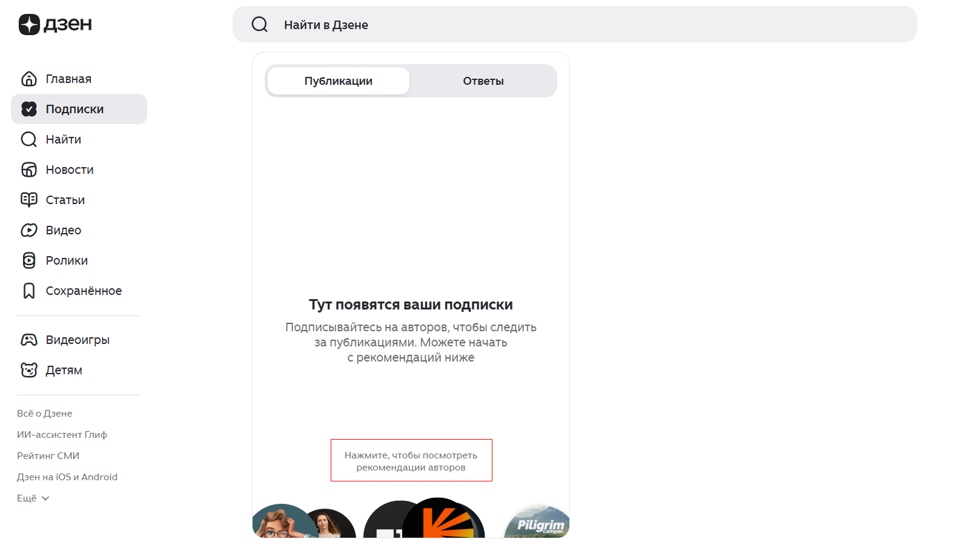Open Сохранённое saved items label
The height and width of the screenshot is (545, 980).
[84, 291]
